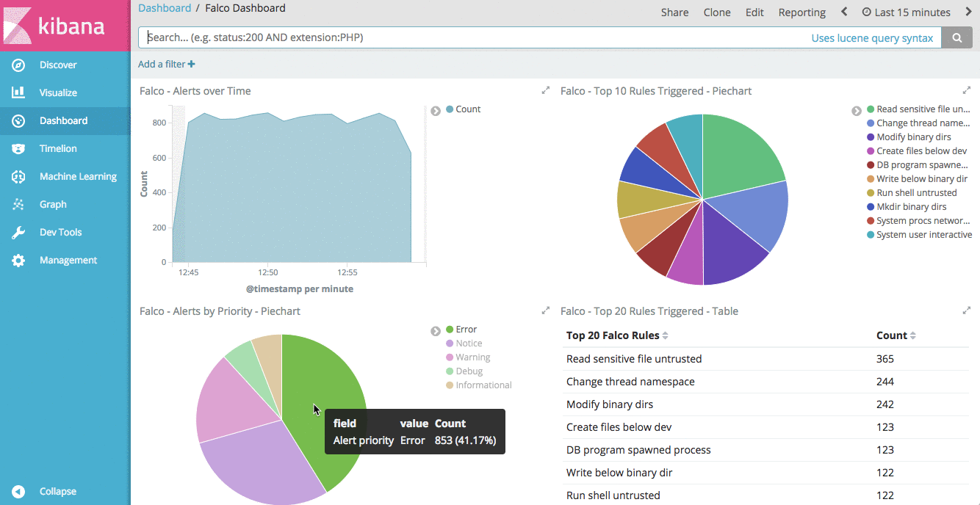Expand Top 20 Rules Table panel full screen

pos(966,310)
